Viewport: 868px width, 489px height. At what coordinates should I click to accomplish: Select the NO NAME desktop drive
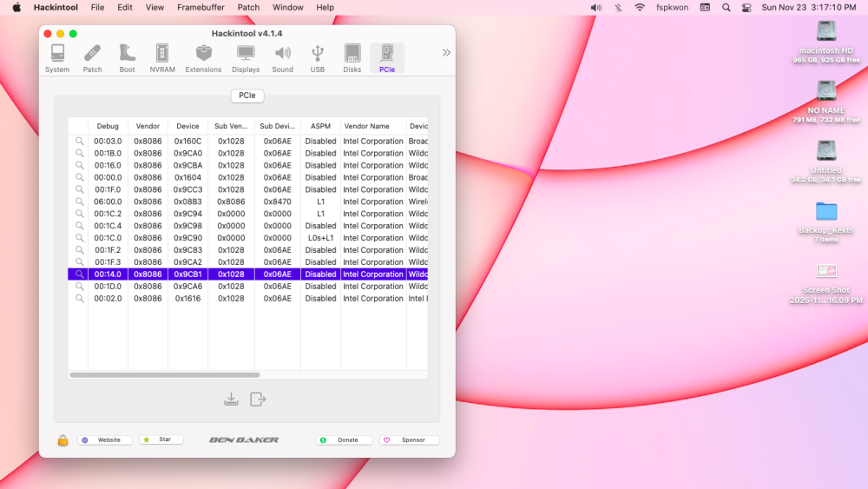[826, 102]
